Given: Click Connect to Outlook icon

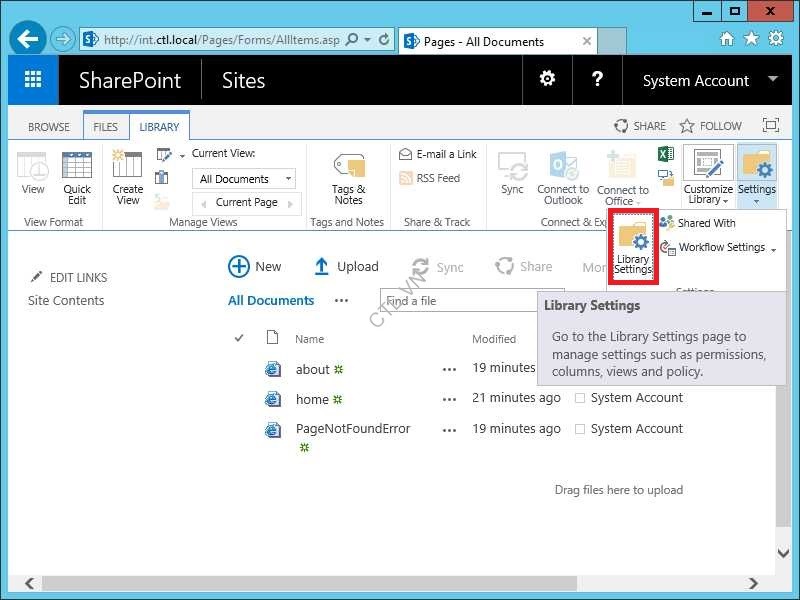Looking at the screenshot, I should click(563, 178).
